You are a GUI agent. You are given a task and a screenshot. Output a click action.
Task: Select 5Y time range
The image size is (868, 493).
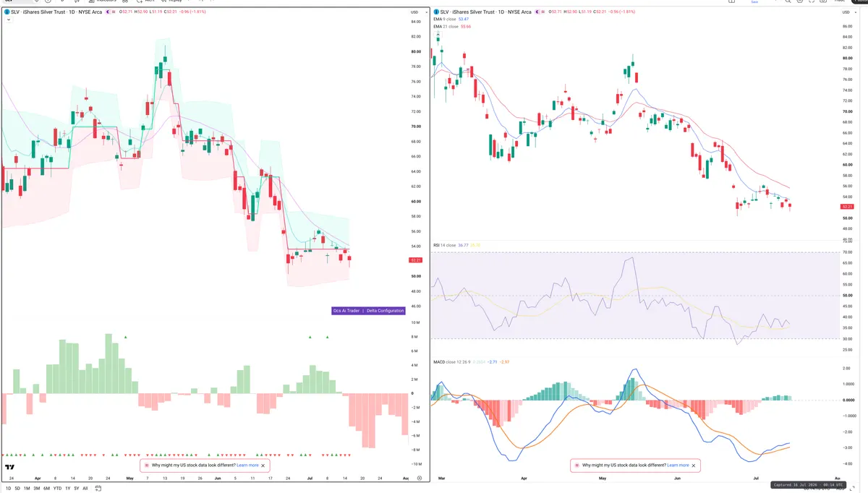tap(77, 488)
